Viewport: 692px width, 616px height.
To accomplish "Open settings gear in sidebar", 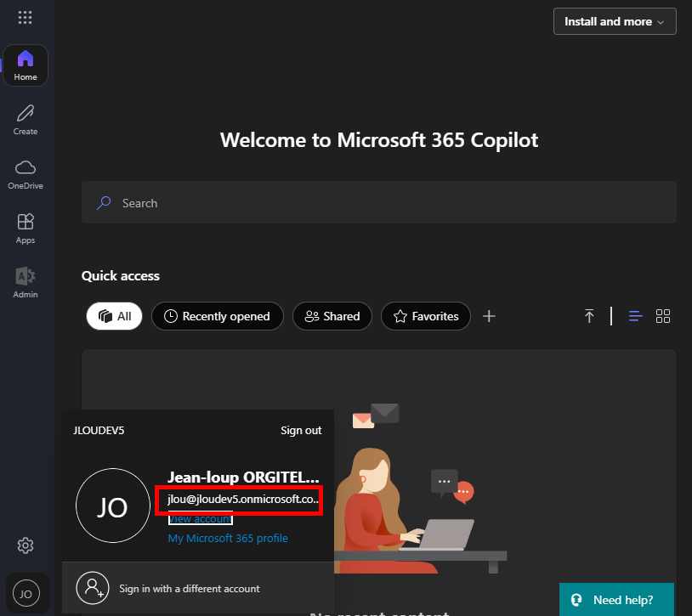I will pyautogui.click(x=26, y=545).
